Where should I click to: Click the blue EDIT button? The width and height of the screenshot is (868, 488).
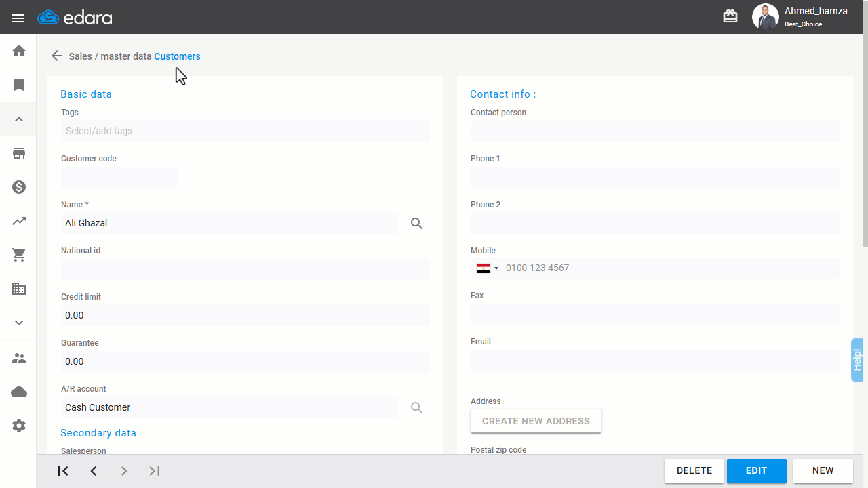(x=757, y=470)
